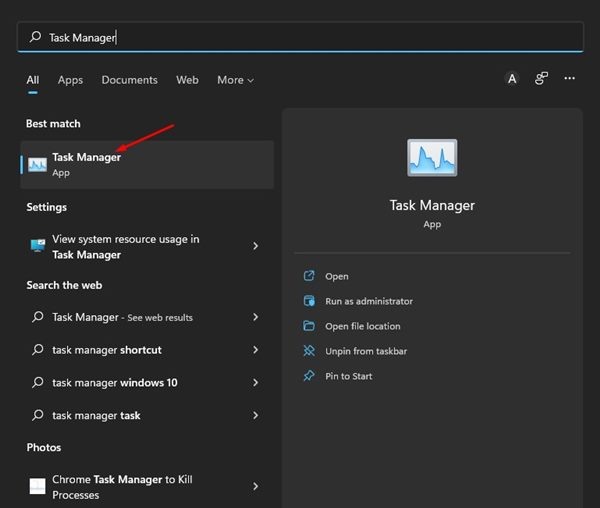The height and width of the screenshot is (508, 600).
Task: Click the Chrome Task Manager photo thumbnail
Action: tap(37, 487)
